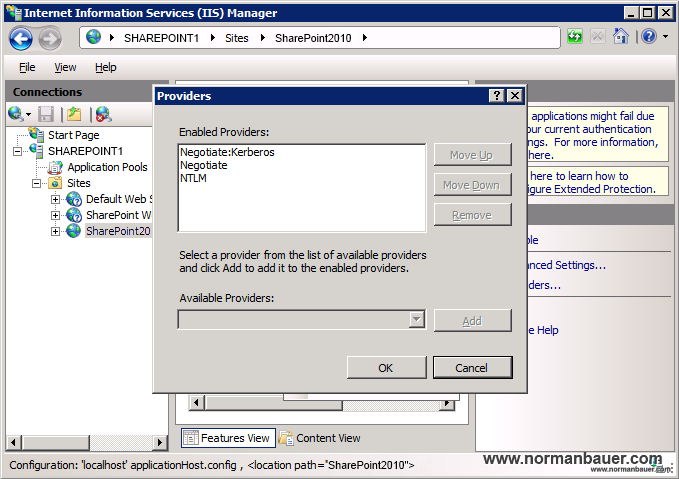Cancel the Providers dialog
679x479 pixels.
click(x=472, y=368)
